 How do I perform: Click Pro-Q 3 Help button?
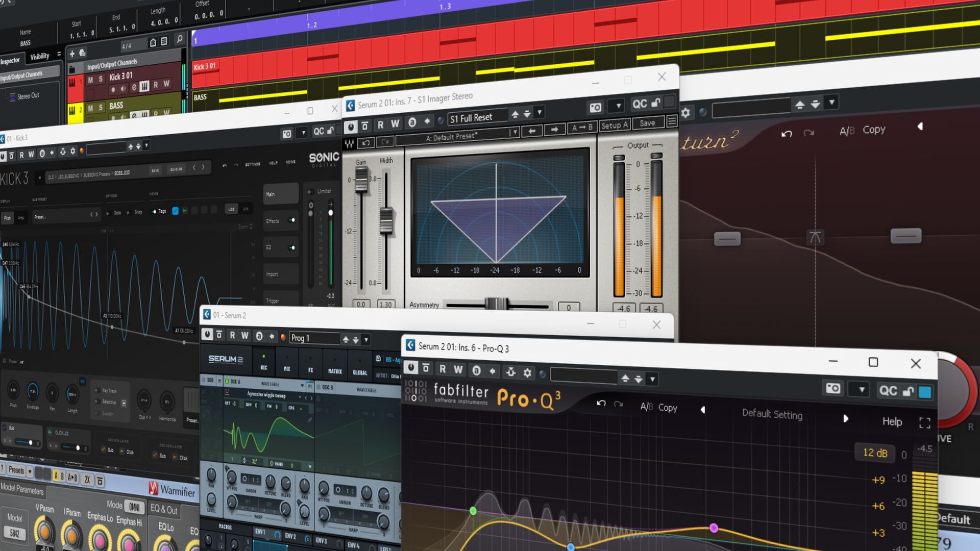coord(892,421)
